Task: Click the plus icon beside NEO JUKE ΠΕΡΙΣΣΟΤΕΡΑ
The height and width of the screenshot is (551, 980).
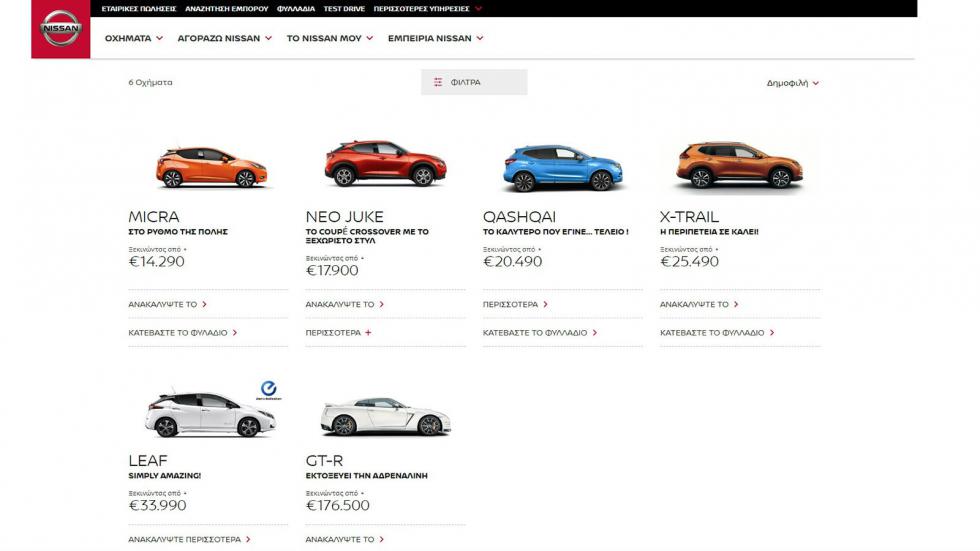Action: point(368,332)
